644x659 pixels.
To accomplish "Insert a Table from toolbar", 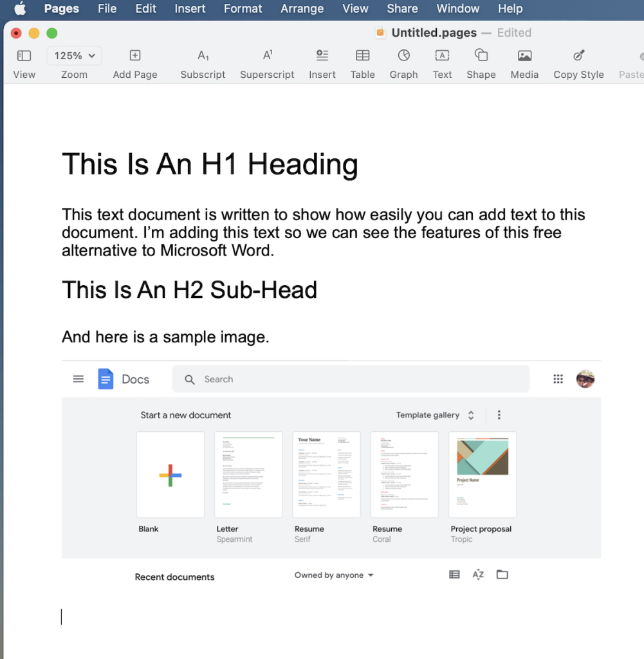I will (x=363, y=55).
